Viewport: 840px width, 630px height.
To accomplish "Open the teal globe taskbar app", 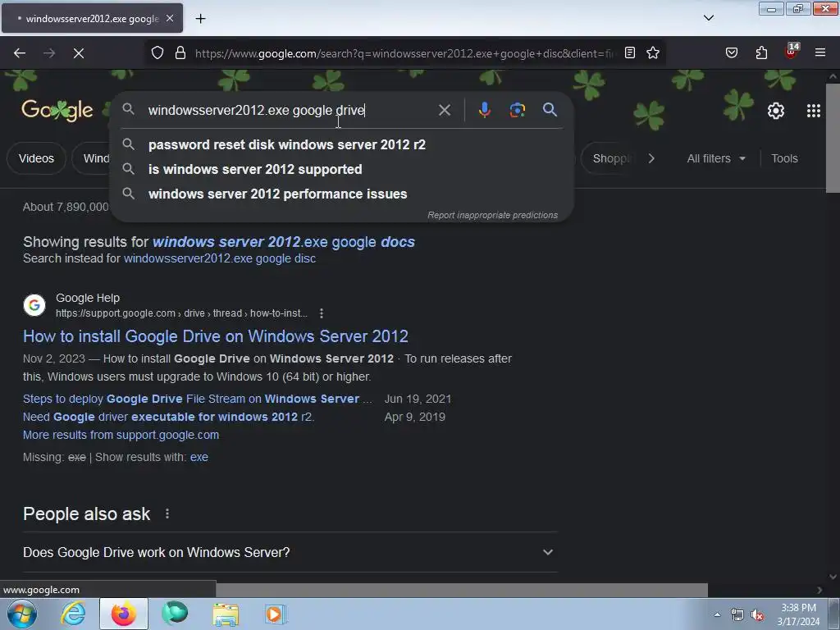I will 175,614.
